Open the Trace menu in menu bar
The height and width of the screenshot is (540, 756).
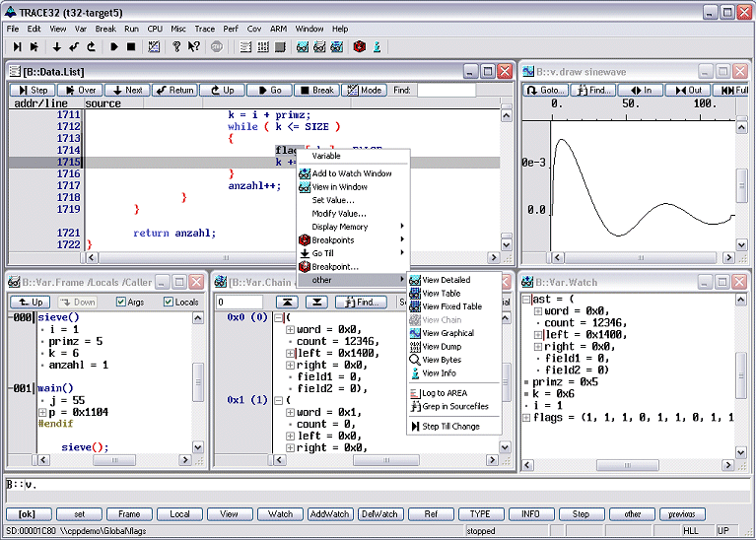tap(204, 29)
